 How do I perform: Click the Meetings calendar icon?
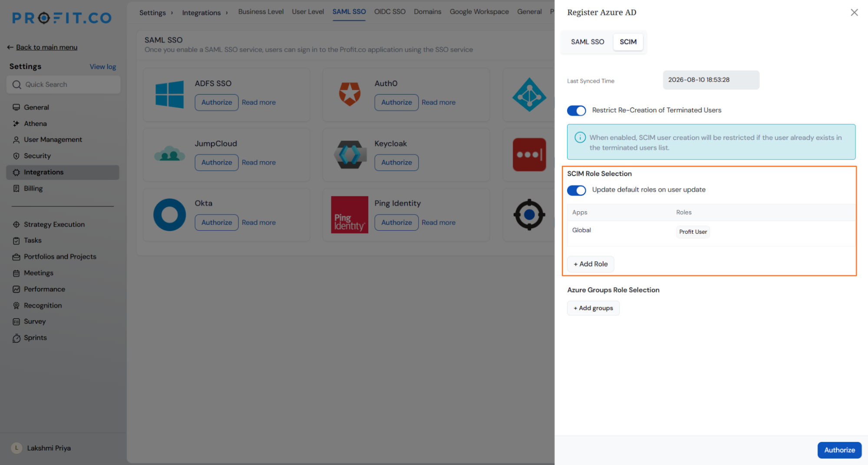tap(16, 273)
